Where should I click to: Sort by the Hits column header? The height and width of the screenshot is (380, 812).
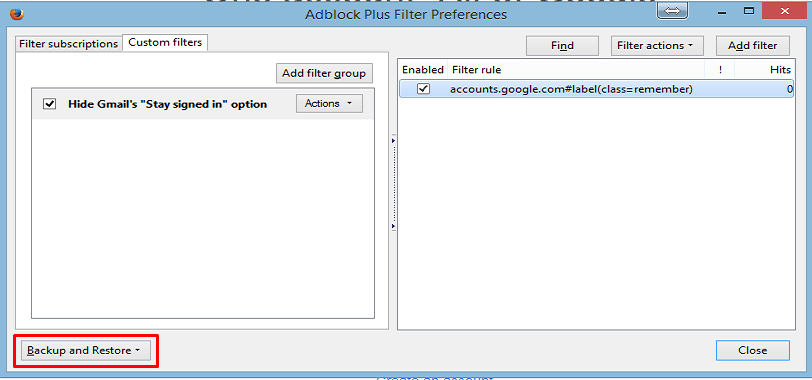764,69
